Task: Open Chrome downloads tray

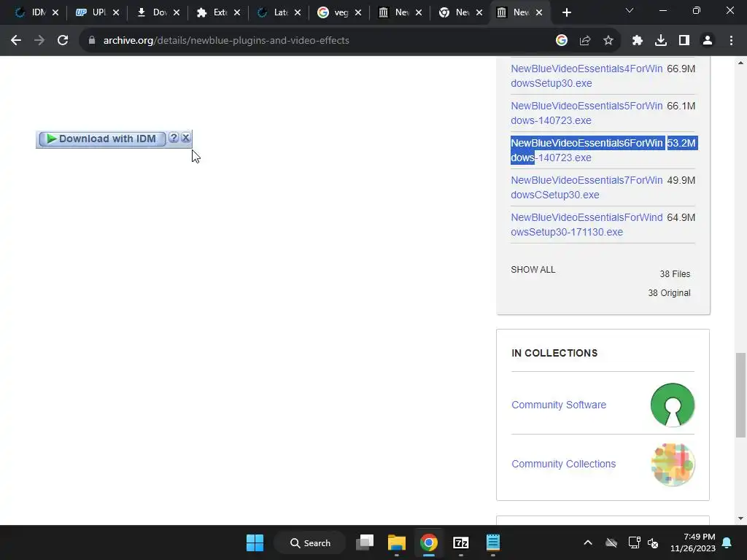Action: click(661, 41)
